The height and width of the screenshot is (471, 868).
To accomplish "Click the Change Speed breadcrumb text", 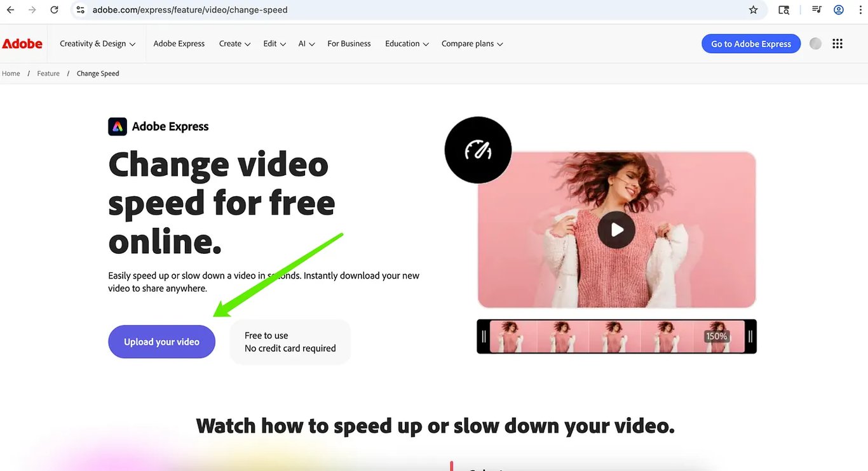I will [98, 74].
